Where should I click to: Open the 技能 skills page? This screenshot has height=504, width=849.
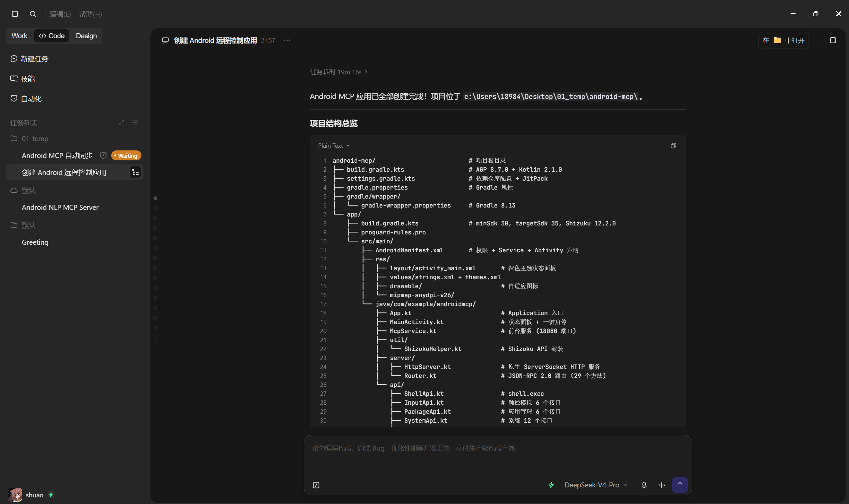pos(23,79)
